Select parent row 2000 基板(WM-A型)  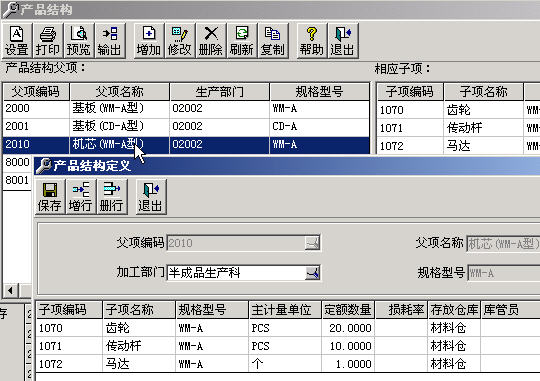pyautogui.click(x=186, y=109)
